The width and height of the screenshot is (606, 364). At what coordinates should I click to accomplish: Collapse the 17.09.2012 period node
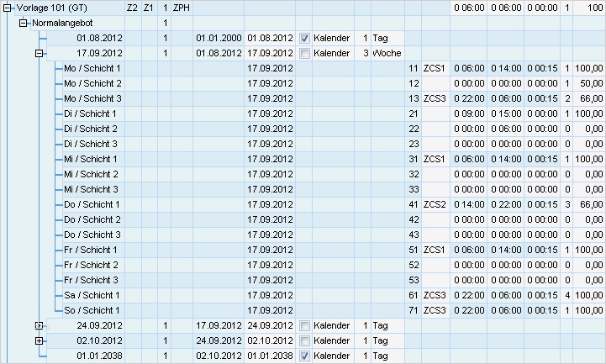click(39, 53)
